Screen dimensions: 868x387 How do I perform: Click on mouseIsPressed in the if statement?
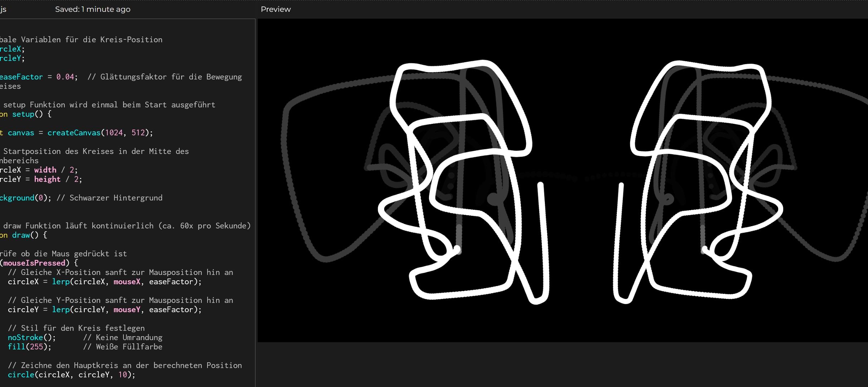coord(34,263)
